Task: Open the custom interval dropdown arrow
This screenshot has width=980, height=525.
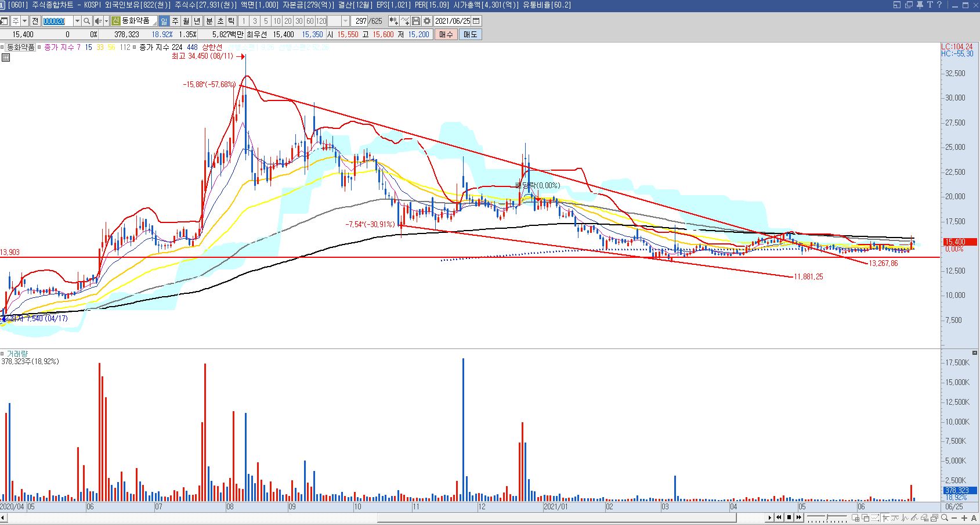Action: [x=346, y=21]
